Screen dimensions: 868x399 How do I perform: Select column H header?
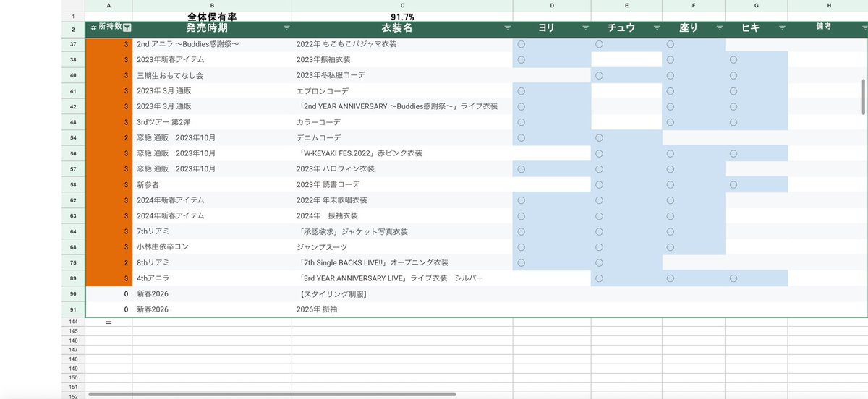(x=828, y=5)
